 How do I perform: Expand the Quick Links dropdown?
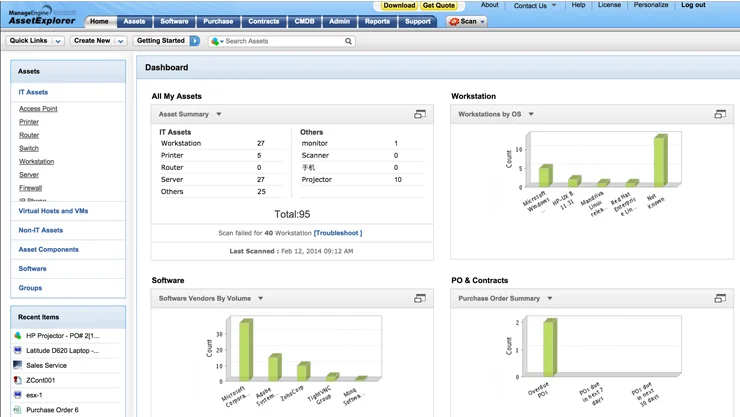point(57,41)
